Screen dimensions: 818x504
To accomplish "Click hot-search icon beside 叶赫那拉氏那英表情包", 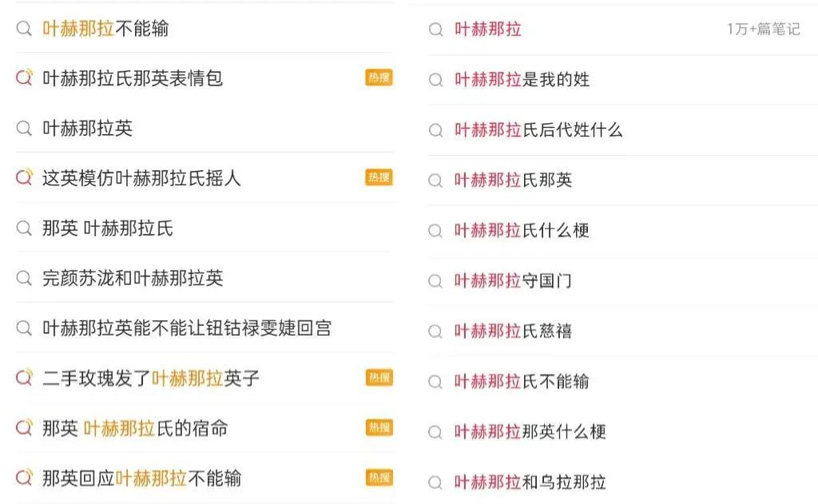I will [24, 78].
